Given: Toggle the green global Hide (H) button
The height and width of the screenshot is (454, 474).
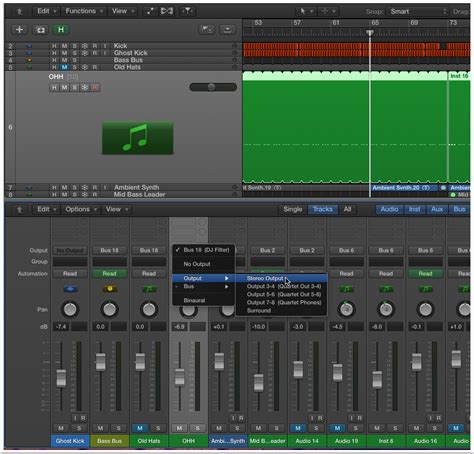Looking at the screenshot, I should (x=61, y=30).
